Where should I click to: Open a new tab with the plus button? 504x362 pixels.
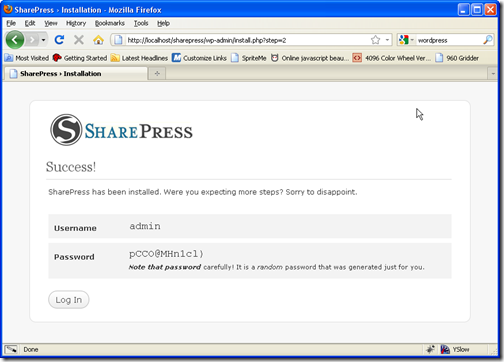tap(157, 74)
